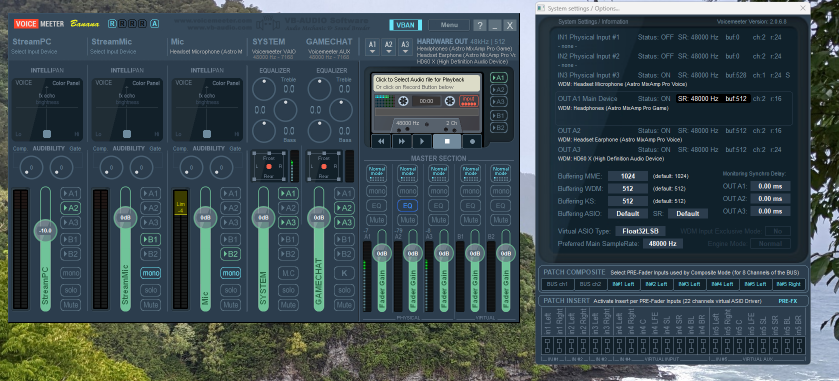Image resolution: width=839 pixels, height=381 pixels.
Task: Turn the Mic Gate knob
Action: 221,167
